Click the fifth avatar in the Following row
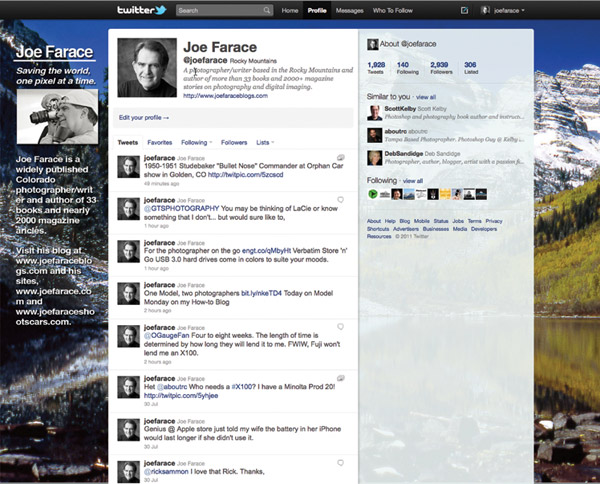Image resolution: width=600 pixels, height=484 pixels. pyautogui.click(x=421, y=194)
